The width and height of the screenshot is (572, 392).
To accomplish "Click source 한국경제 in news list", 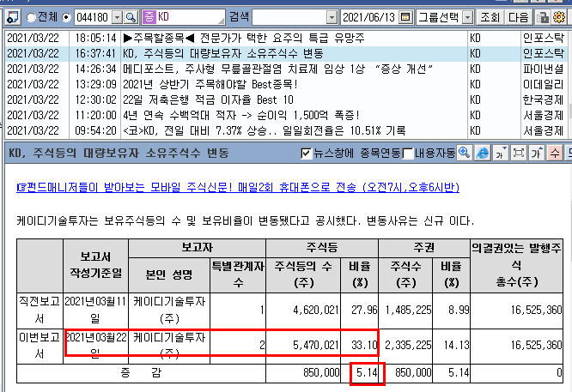I will pos(544,100).
